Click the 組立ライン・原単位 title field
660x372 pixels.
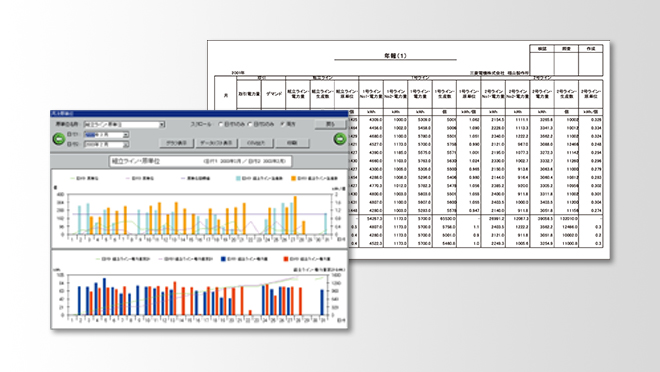click(x=200, y=161)
